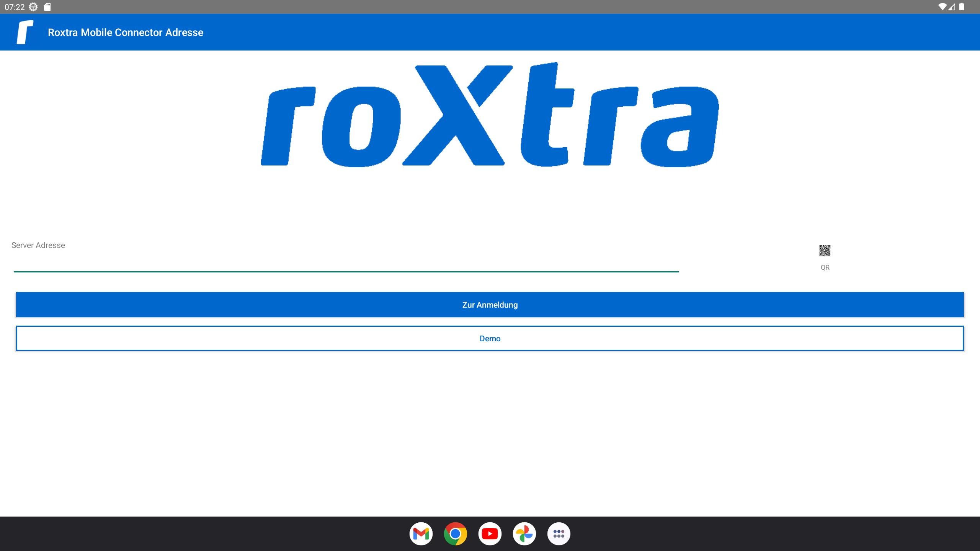
Task: Open the app drawer grid icon
Action: (559, 533)
